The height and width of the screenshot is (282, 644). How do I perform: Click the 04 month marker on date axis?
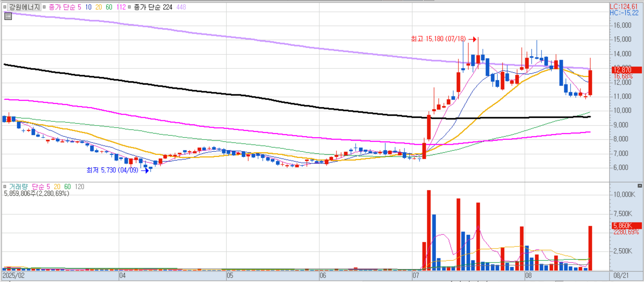coord(123,276)
